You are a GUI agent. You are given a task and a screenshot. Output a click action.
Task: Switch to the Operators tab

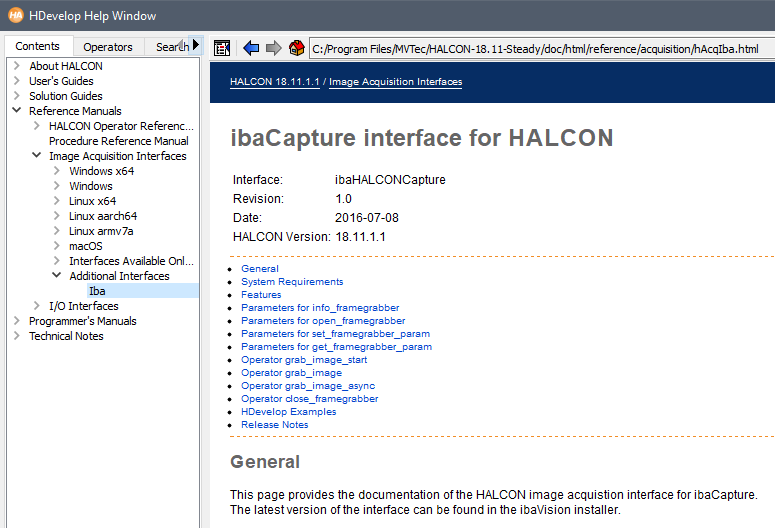[108, 47]
